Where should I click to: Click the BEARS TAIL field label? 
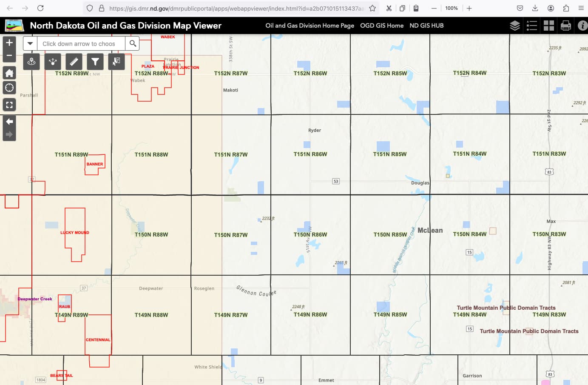[62, 376]
